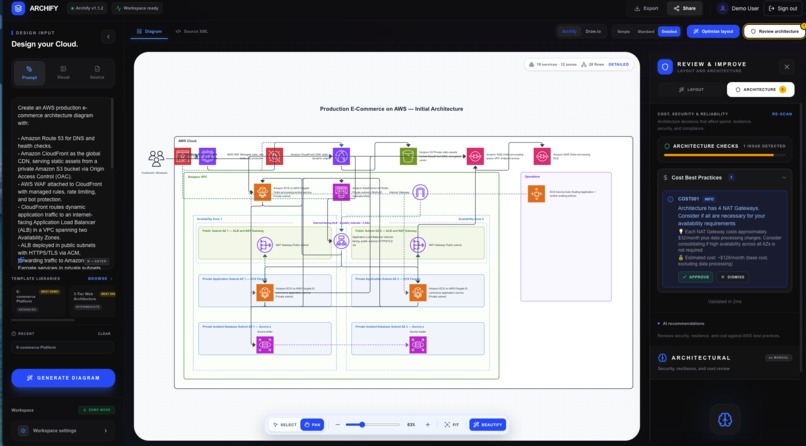Image resolution: width=806 pixels, height=446 pixels.
Task: Open the Layout review tab
Action: (x=691, y=89)
